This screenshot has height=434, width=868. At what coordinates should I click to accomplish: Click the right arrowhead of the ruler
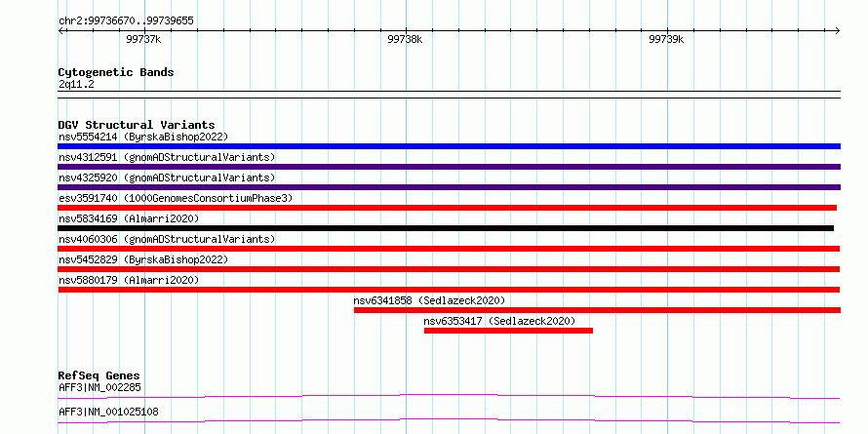(838, 30)
